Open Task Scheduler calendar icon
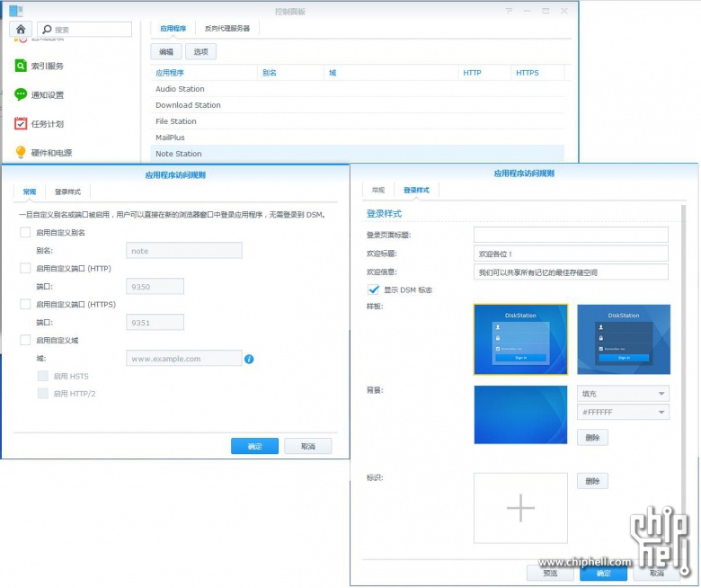The image size is (701, 588). pos(21,123)
